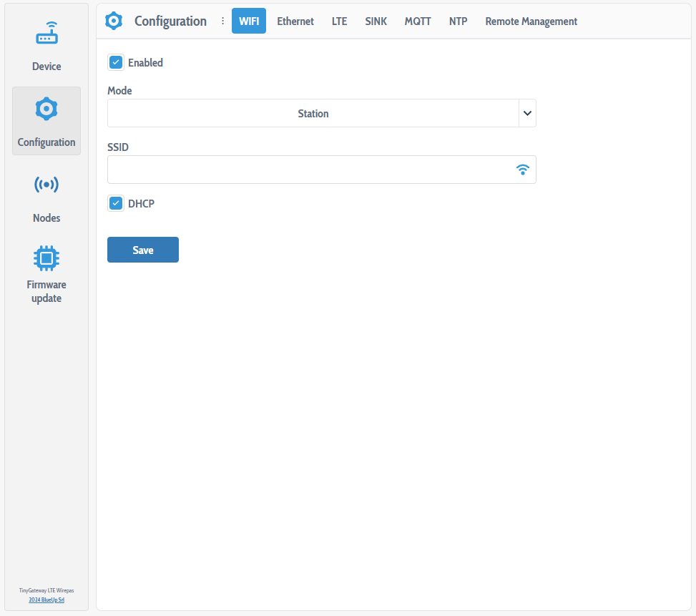Click the three-dot menu beside Configuration
This screenshot has width=696, height=616.
point(222,21)
